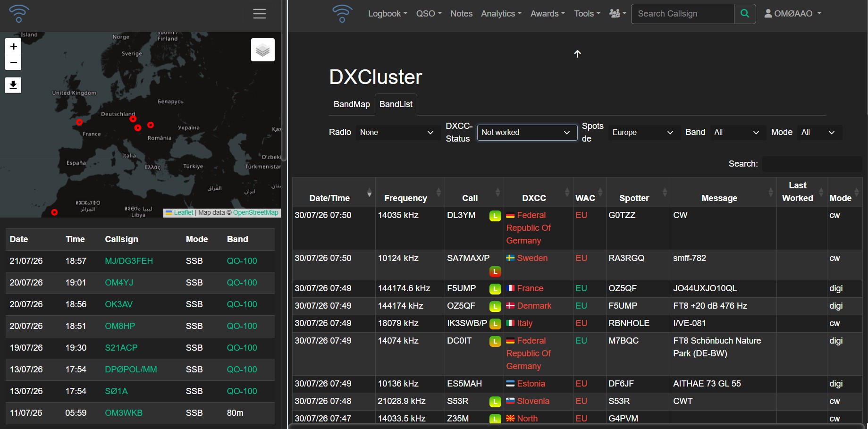
Task: Click the LoTW badge next to DL3YM
Action: (x=495, y=217)
